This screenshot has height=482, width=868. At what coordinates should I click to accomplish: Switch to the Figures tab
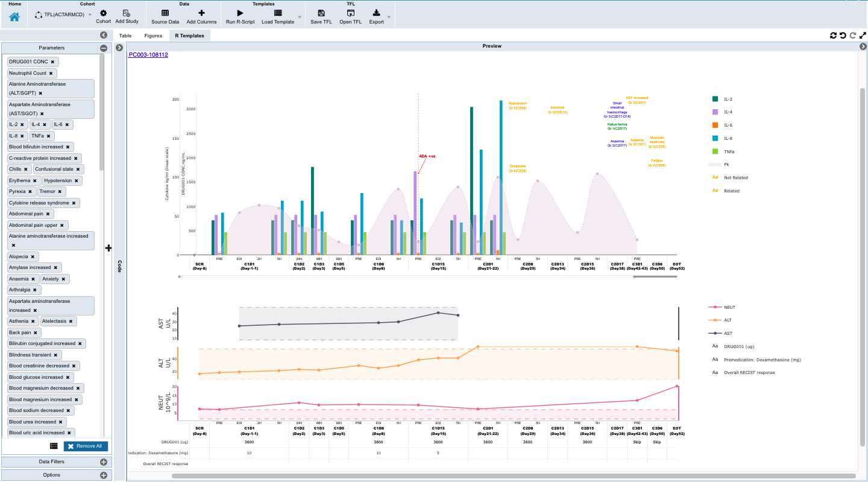tap(153, 35)
